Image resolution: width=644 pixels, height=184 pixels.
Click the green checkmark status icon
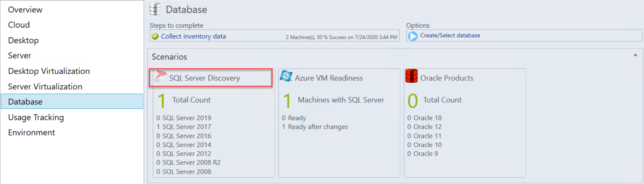tap(155, 36)
